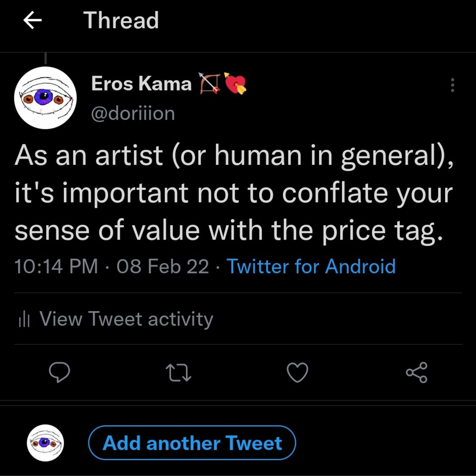This screenshot has height=476, width=476.
Task: Tap the small eye avatar near the bottom
Action: 45,443
